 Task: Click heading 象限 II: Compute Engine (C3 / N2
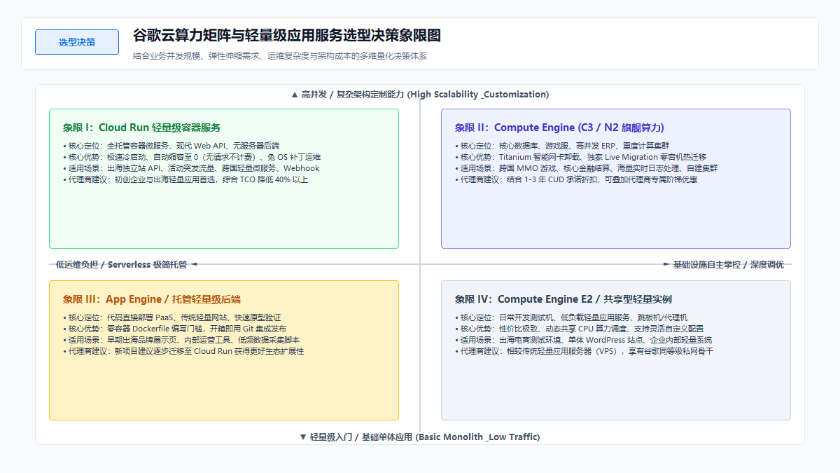[559, 127]
